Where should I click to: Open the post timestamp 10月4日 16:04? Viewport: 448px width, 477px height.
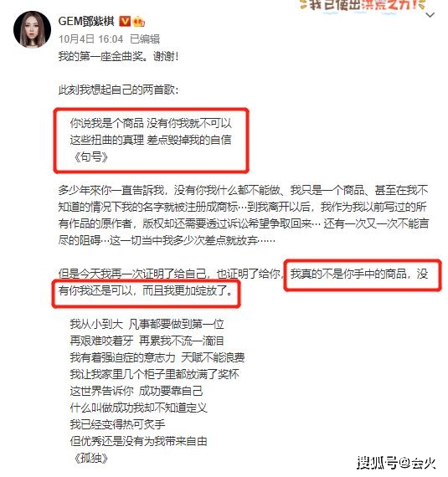[x=90, y=39]
